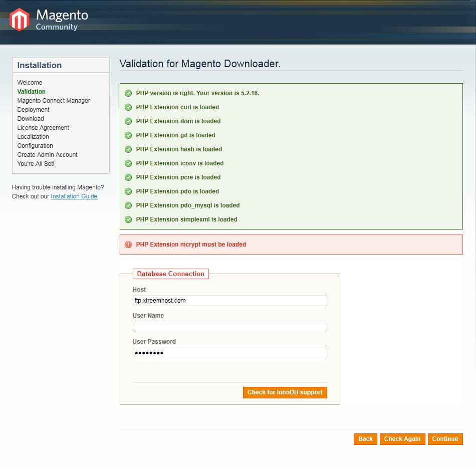
Task: Select License Agreement step
Action: 43,128
